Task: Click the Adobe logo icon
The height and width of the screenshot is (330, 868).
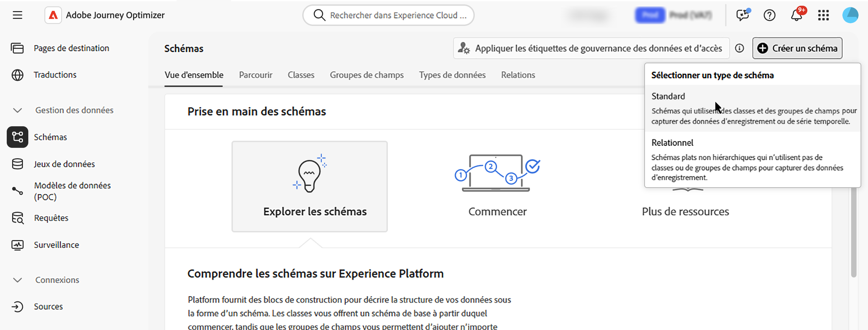Action: coord(53,15)
